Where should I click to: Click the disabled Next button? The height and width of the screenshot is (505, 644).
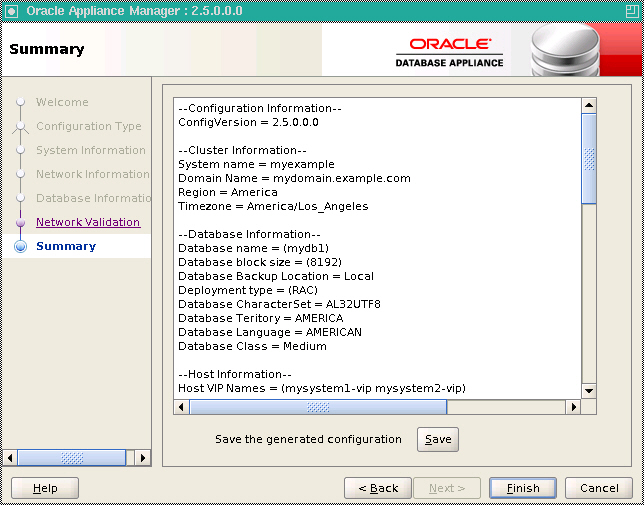click(447, 488)
